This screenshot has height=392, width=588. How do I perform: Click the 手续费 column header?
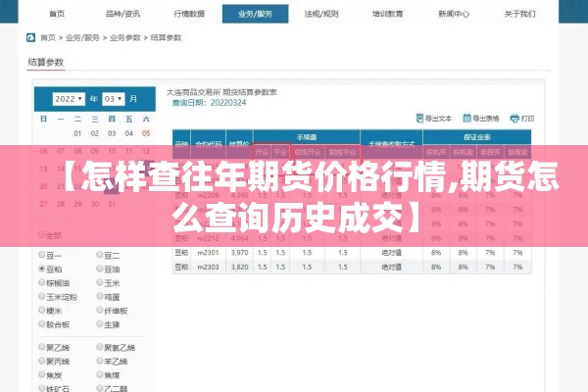click(x=307, y=137)
